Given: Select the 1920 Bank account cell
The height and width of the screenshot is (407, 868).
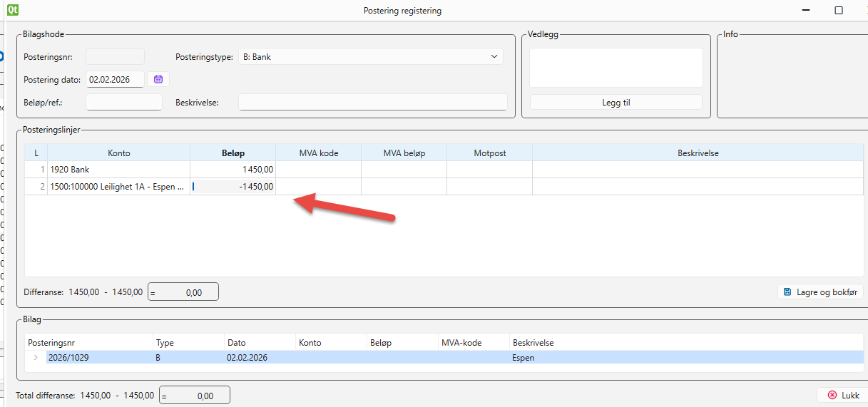Looking at the screenshot, I should (x=119, y=170).
